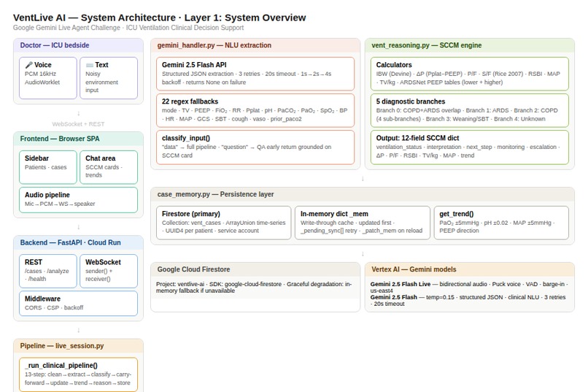Open the Chat area SCCM cards box
This screenshot has height=392, width=588.
[x=109, y=167]
